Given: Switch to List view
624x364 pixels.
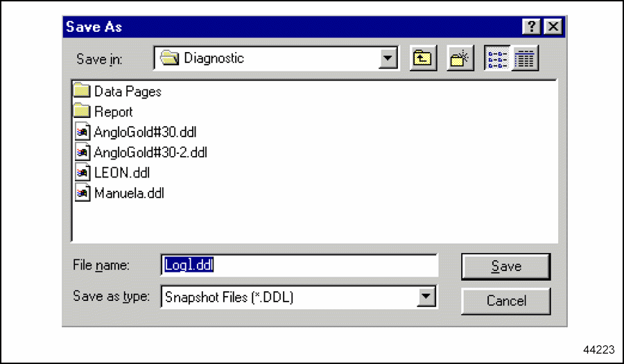Looking at the screenshot, I should click(x=497, y=58).
